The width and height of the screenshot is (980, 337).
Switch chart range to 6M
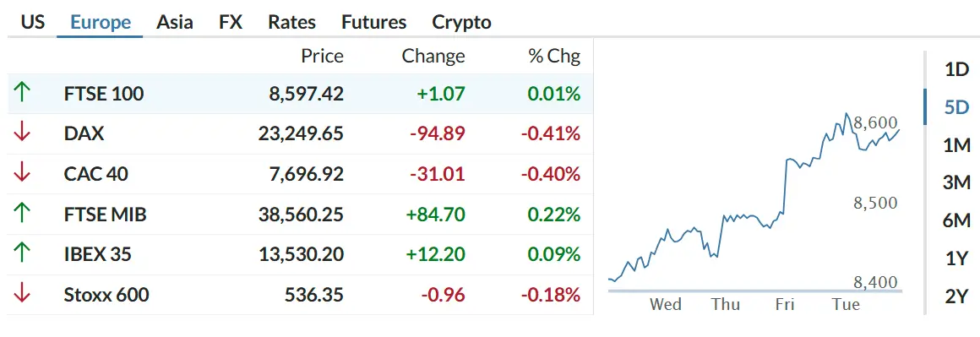(956, 220)
